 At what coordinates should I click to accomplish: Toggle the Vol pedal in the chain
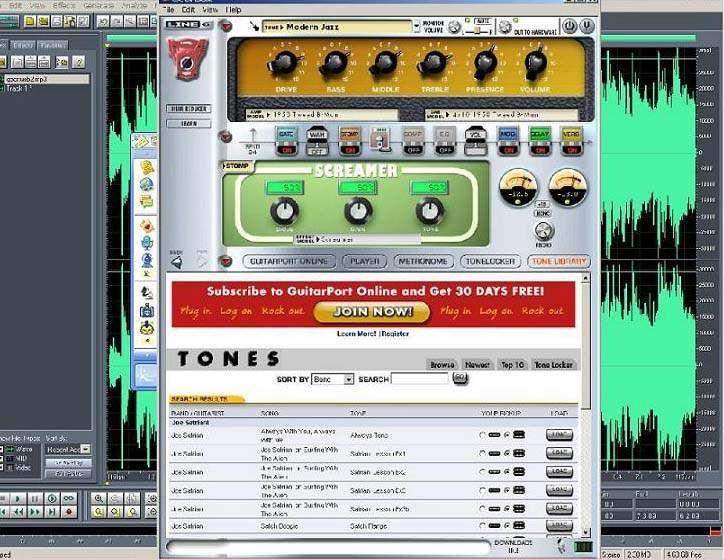tap(476, 141)
